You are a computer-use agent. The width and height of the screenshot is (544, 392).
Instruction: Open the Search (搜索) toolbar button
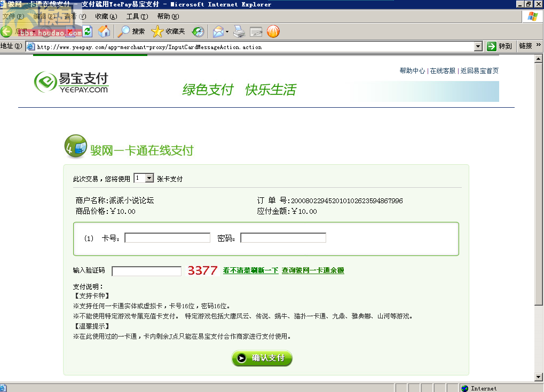coord(131,31)
